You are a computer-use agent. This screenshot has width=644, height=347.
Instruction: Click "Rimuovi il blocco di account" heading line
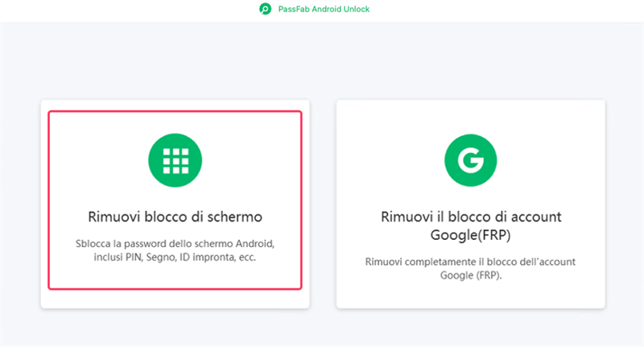pos(470,217)
